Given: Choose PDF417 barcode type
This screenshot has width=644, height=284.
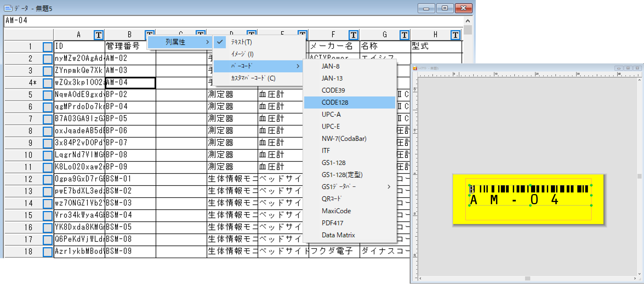Looking at the screenshot, I should (x=349, y=223).
